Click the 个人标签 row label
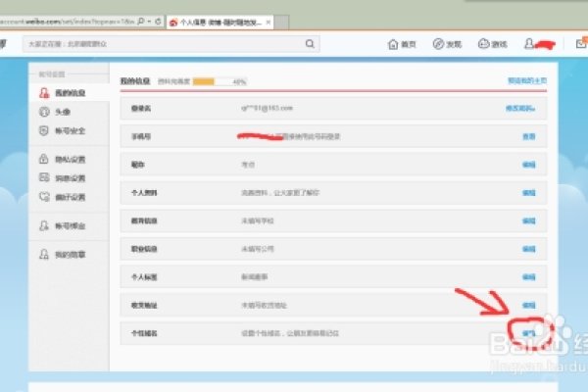The height and width of the screenshot is (392, 588). 144,277
